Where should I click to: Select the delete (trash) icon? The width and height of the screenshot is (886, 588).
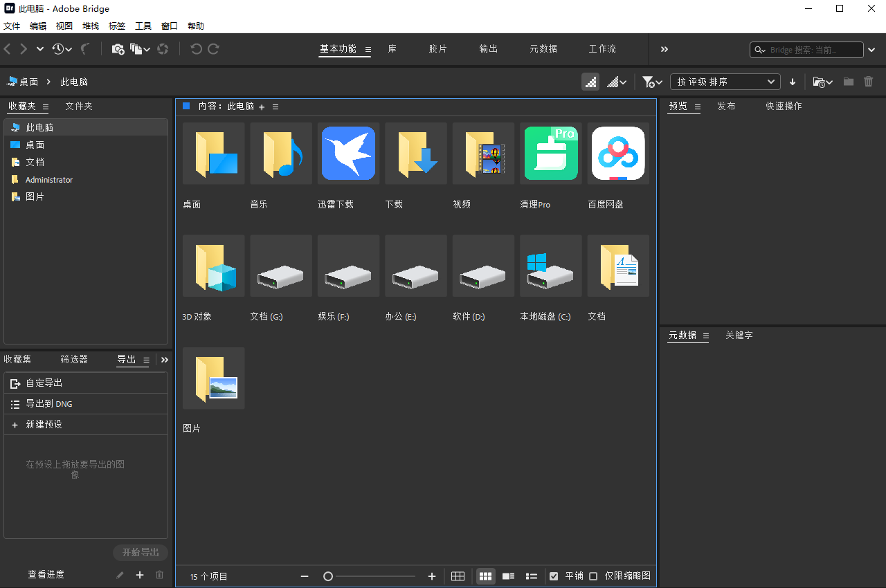point(869,82)
